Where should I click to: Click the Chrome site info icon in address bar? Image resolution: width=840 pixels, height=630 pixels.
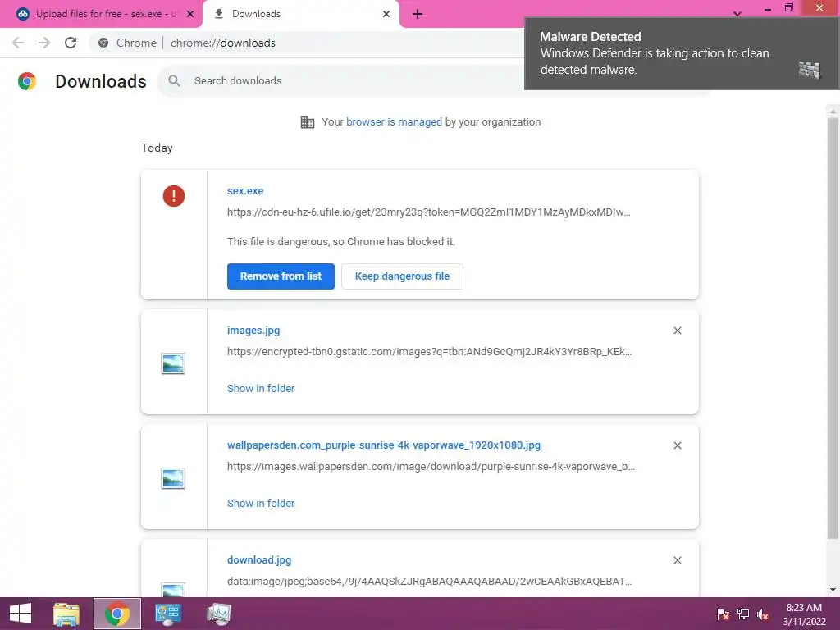pos(103,43)
